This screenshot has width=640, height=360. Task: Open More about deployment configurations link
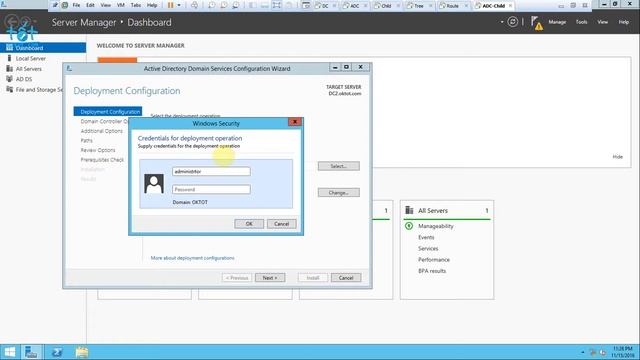tap(192, 258)
